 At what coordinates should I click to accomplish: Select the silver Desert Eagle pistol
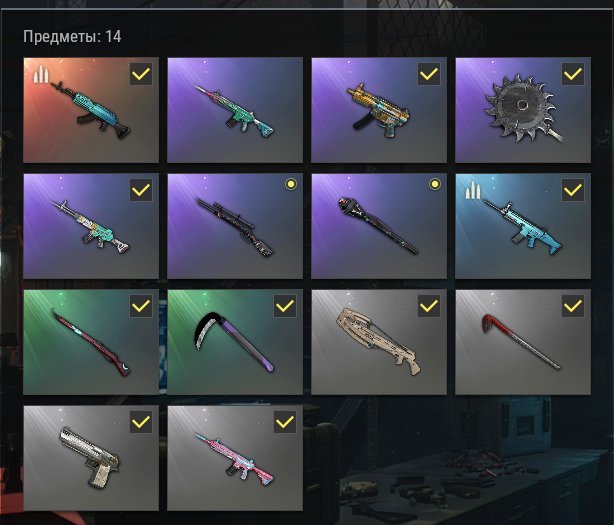[x=91, y=458]
